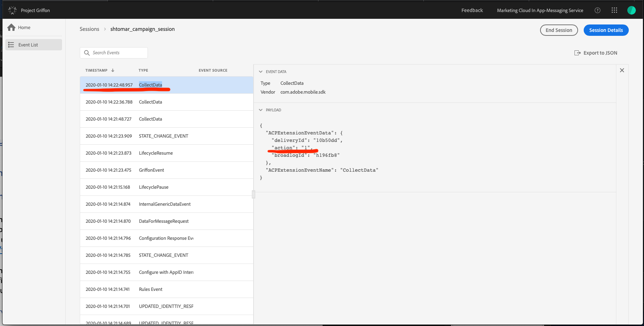
Task: Sort by the Timestamp arrow icon
Action: tap(113, 70)
